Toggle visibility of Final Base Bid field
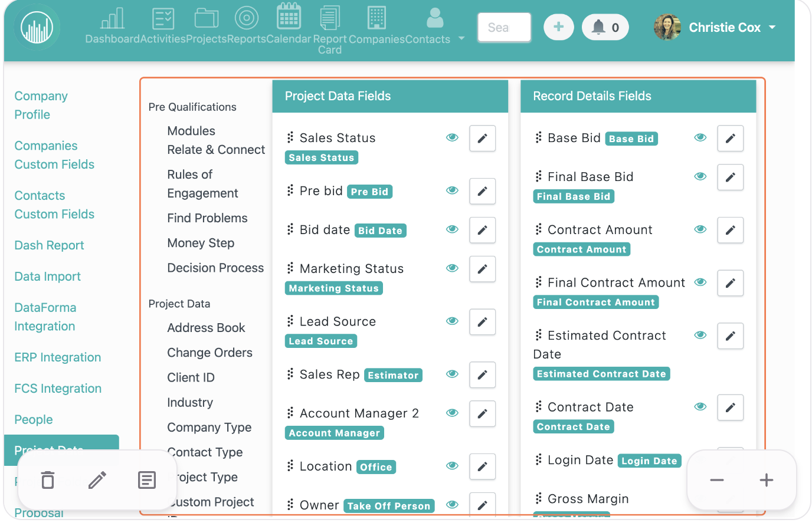812x526 pixels. (x=700, y=176)
